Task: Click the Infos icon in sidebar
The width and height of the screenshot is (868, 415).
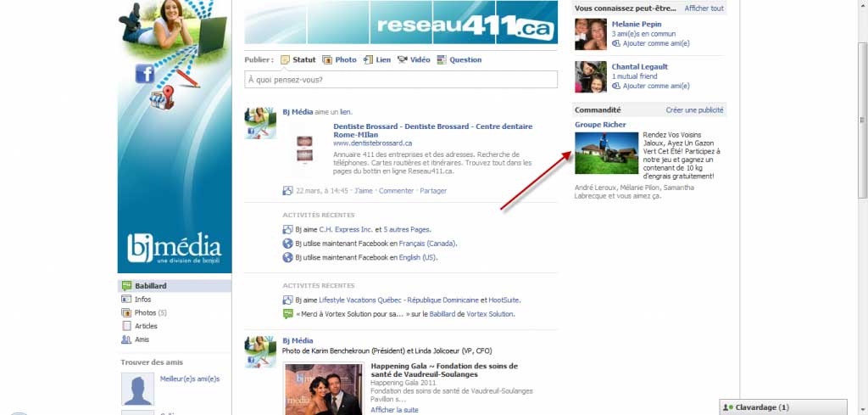Action: tap(127, 300)
